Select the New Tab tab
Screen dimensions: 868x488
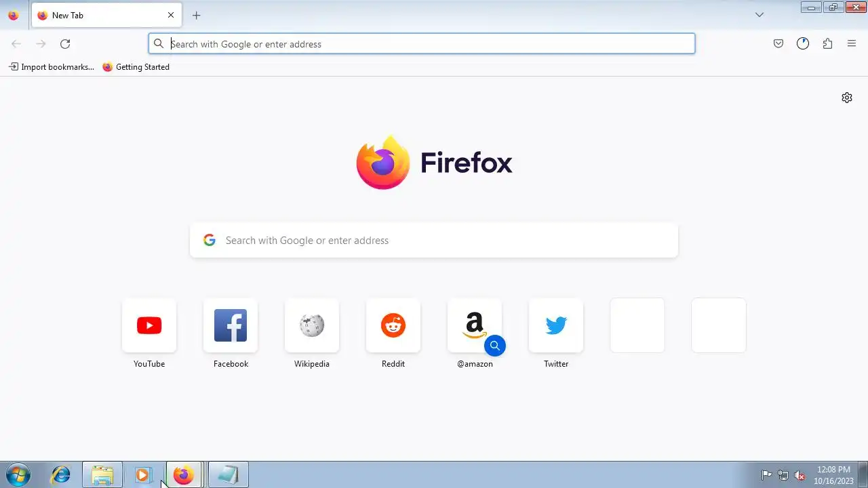(x=106, y=15)
